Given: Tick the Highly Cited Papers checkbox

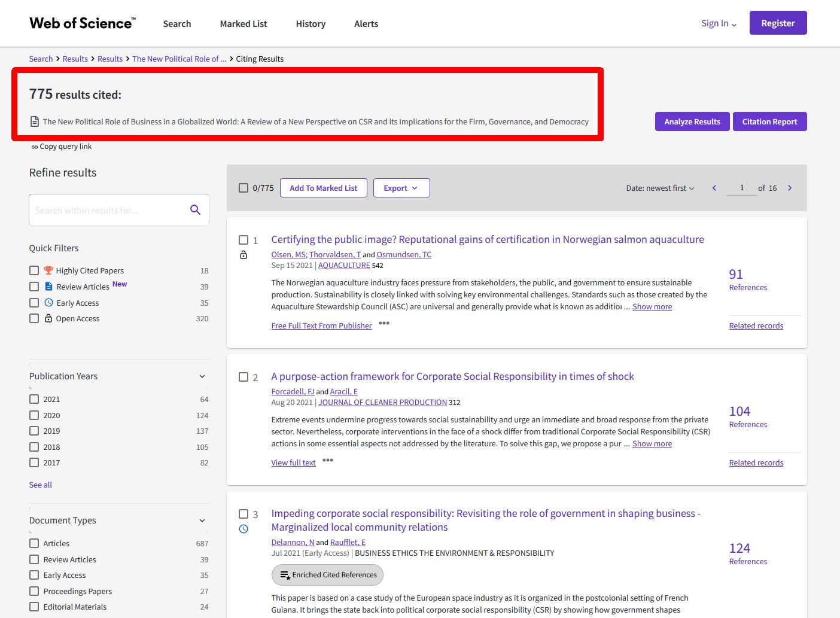Looking at the screenshot, I should pos(34,270).
